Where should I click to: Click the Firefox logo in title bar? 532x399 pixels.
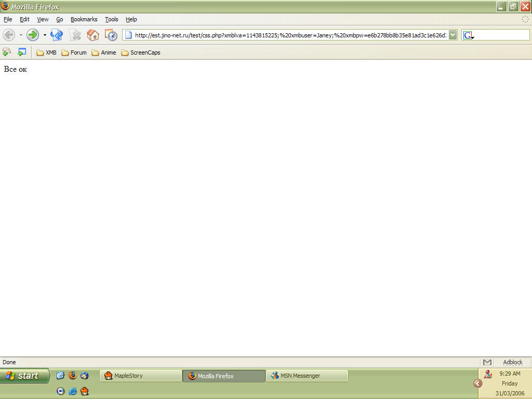[x=5, y=6]
